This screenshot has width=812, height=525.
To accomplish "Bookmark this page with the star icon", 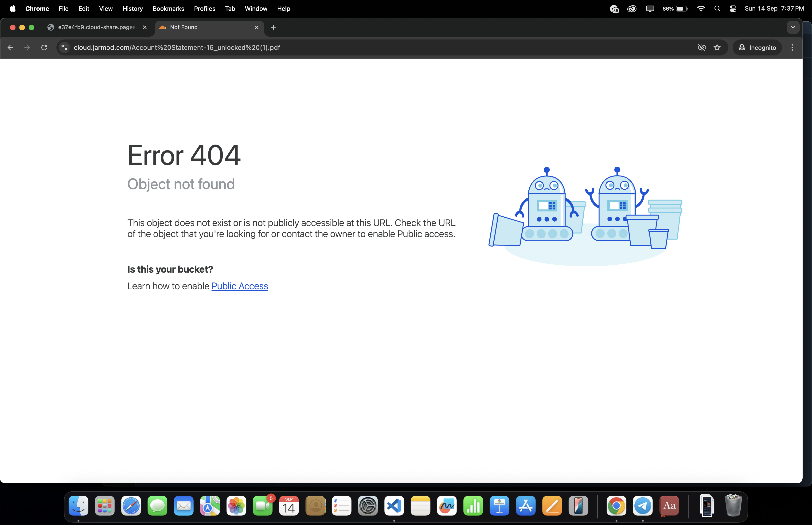I will click(x=717, y=47).
